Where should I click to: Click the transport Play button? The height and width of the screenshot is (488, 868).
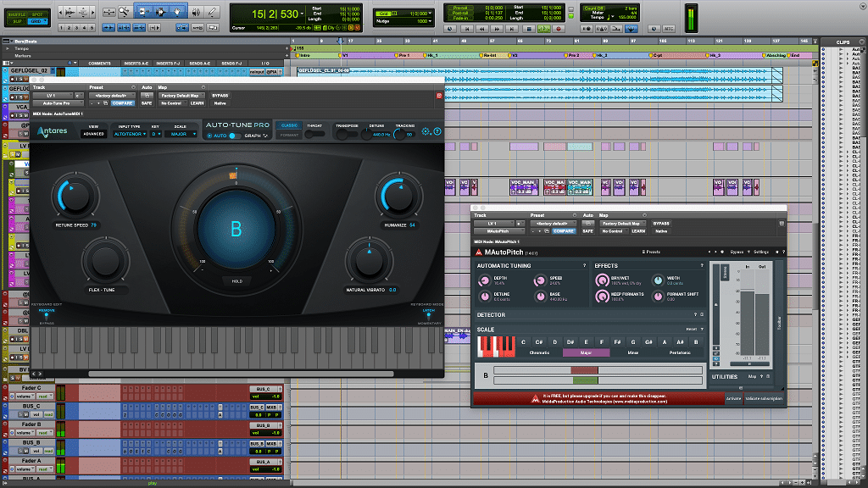coord(543,28)
